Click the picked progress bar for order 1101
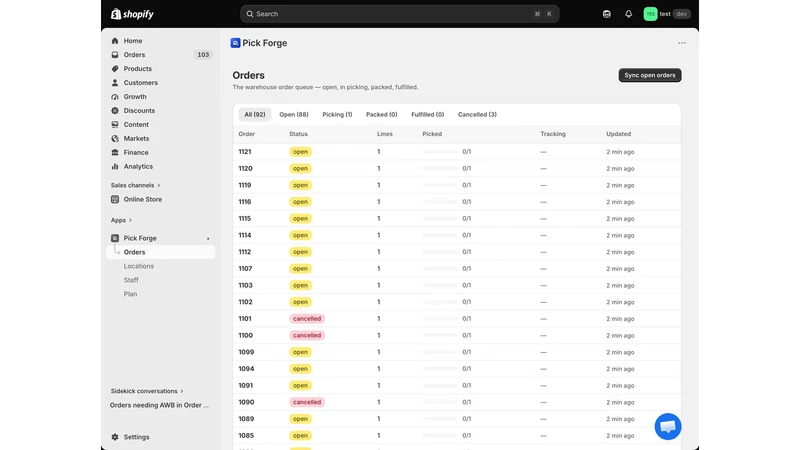This screenshot has height=450, width=800. click(440, 319)
